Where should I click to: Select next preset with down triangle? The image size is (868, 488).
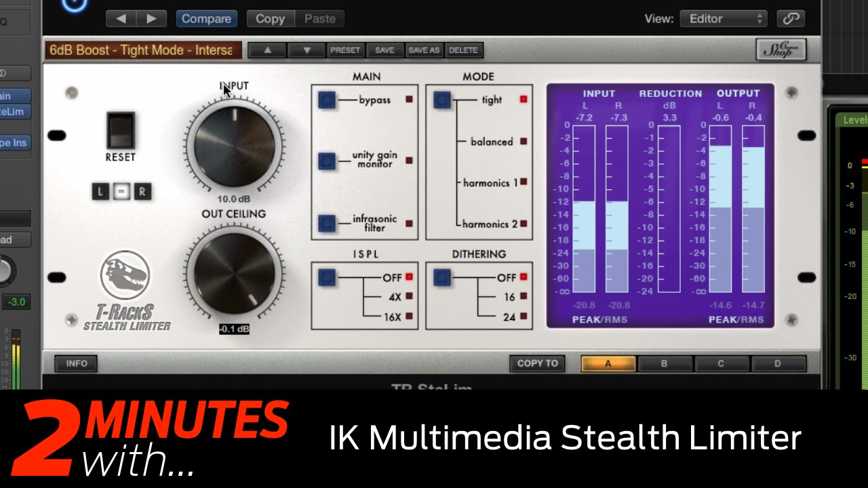pos(307,50)
